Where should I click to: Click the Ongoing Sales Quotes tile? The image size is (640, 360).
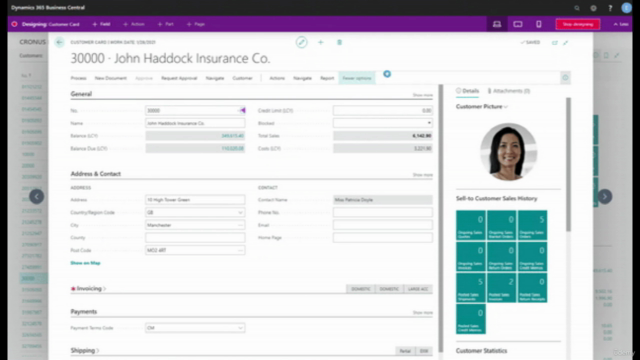tap(471, 225)
